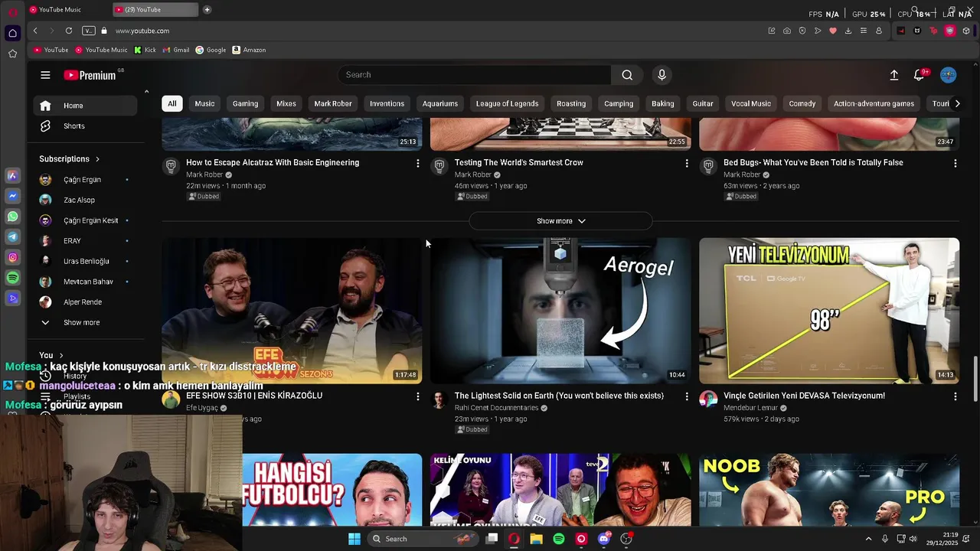Image resolution: width=980 pixels, height=551 pixels.
Task: Open Messenger in Opera sidebar
Action: pos(12,196)
